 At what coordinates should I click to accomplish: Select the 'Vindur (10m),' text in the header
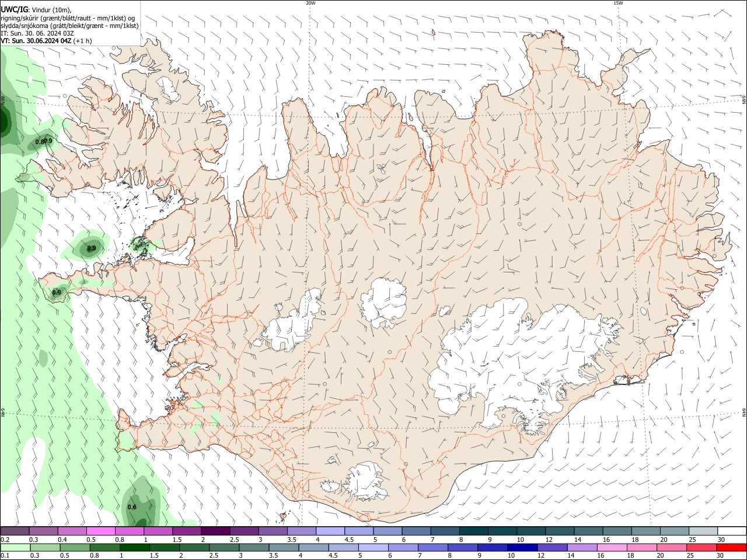(x=51, y=10)
